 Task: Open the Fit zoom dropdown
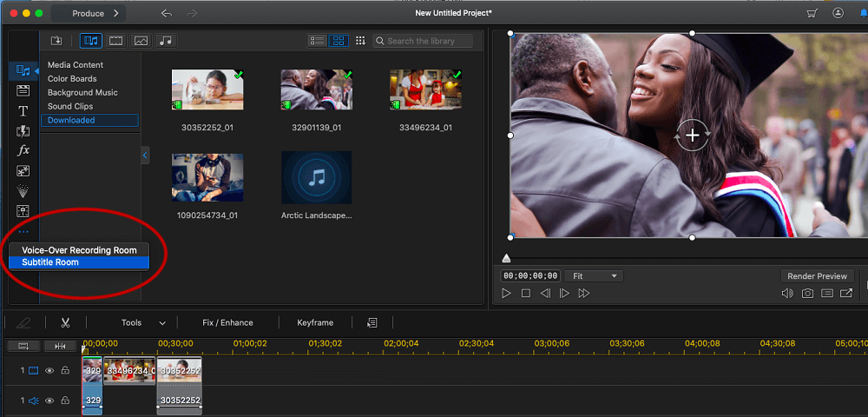[x=595, y=275]
